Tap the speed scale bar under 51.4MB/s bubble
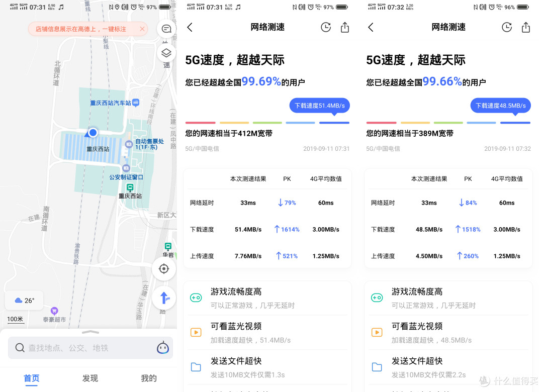The width and height of the screenshot is (543, 392). click(267, 123)
